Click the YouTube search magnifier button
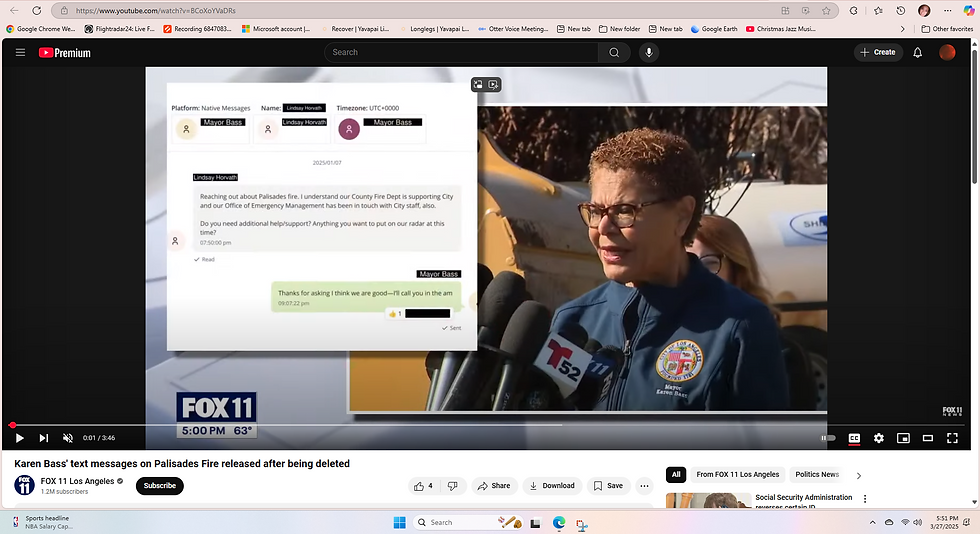The width and height of the screenshot is (980, 534). [x=614, y=53]
